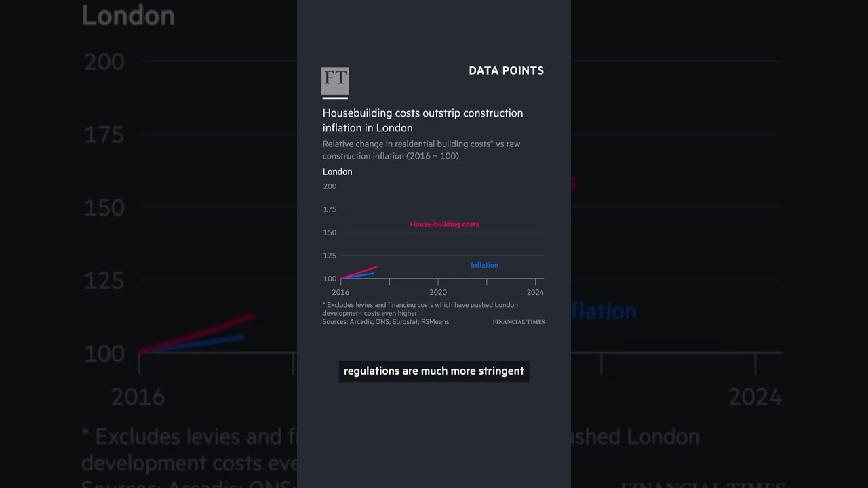Click the blue Inflation label
868x488 pixels.
point(484,265)
